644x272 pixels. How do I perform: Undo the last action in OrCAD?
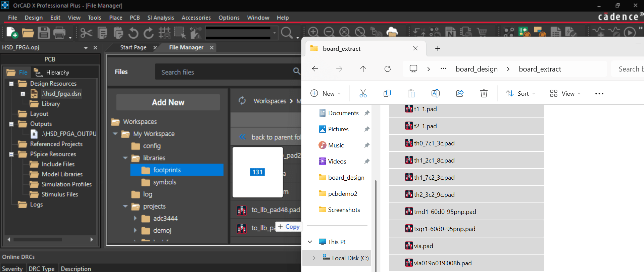pos(133,33)
